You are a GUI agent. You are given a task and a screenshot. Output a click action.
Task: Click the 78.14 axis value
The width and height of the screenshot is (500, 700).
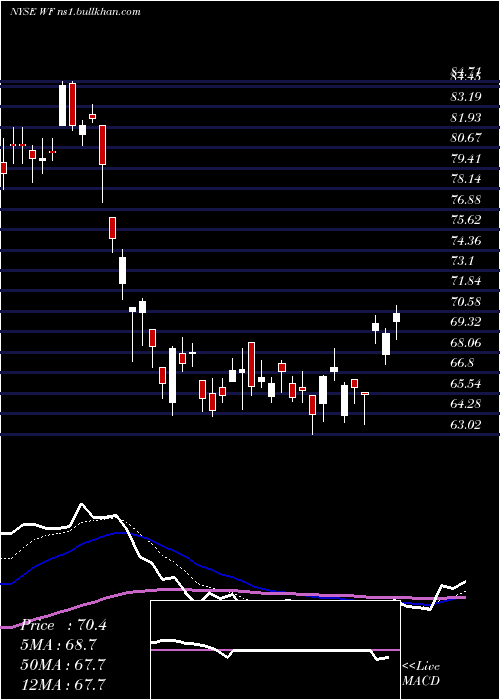466,179
